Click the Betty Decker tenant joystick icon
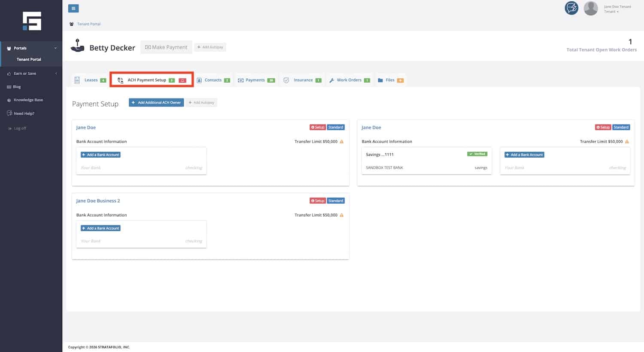 tap(78, 46)
